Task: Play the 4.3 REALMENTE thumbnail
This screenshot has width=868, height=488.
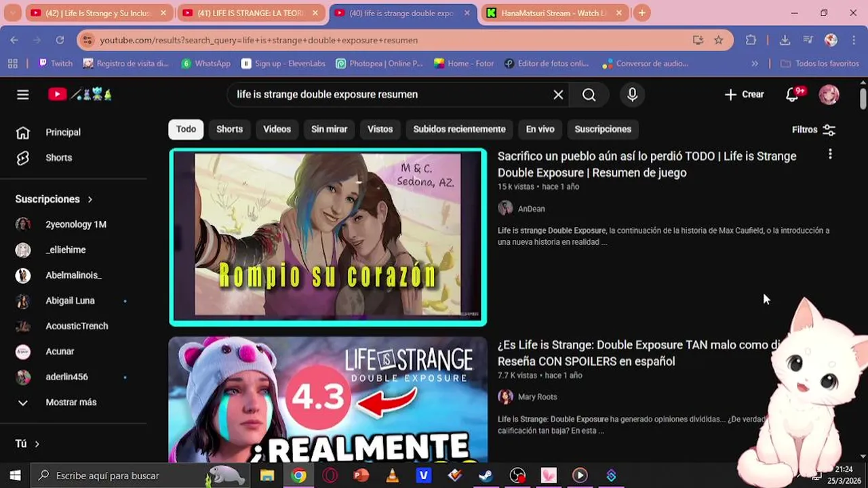Action: coord(328,400)
